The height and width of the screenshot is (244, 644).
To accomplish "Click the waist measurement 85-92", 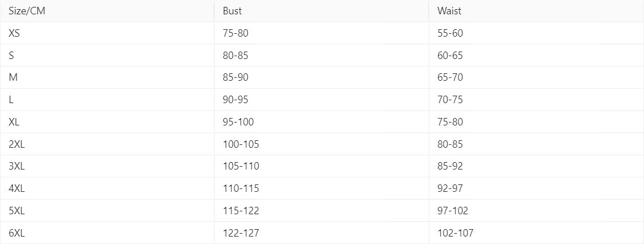I will (x=450, y=166).
